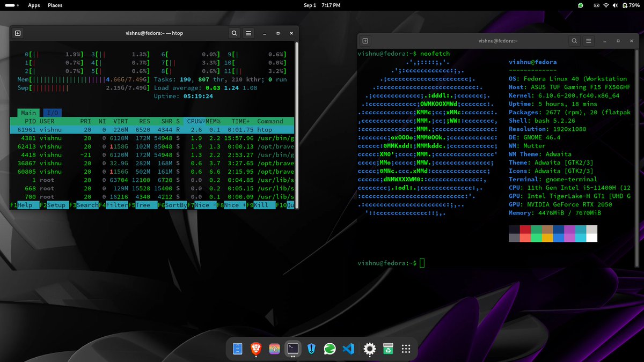The height and width of the screenshot is (362, 644).
Task: Click the Swp swap usage meter in htop
Action: 83,88
